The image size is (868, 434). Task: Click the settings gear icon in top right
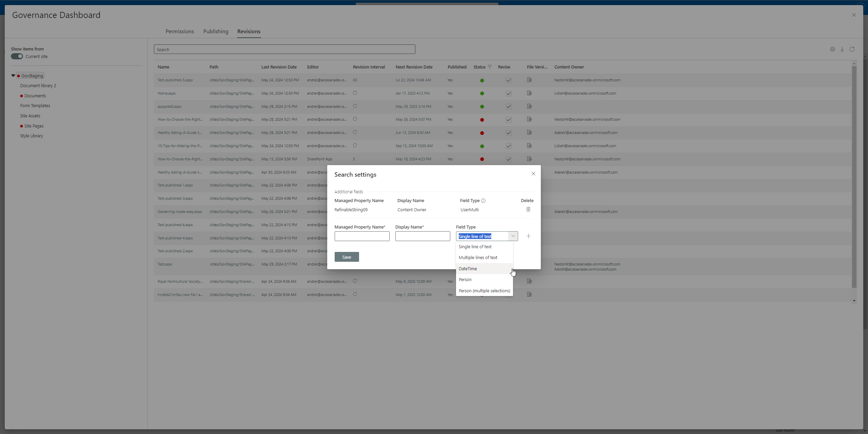833,49
